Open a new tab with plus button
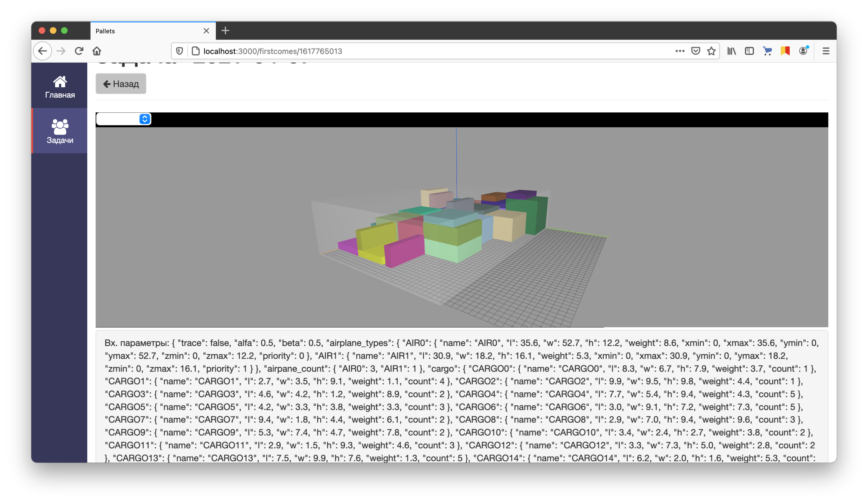 point(225,31)
